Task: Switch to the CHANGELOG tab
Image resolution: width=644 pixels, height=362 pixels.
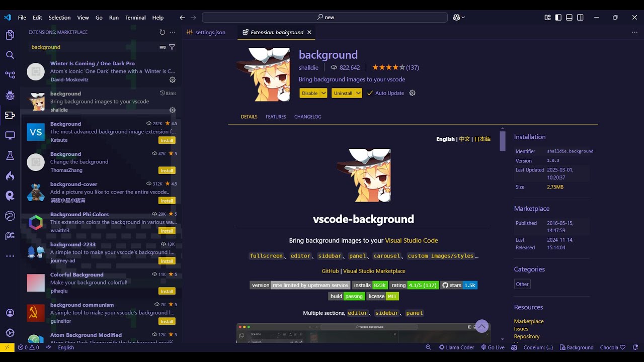Action: pyautogui.click(x=308, y=117)
